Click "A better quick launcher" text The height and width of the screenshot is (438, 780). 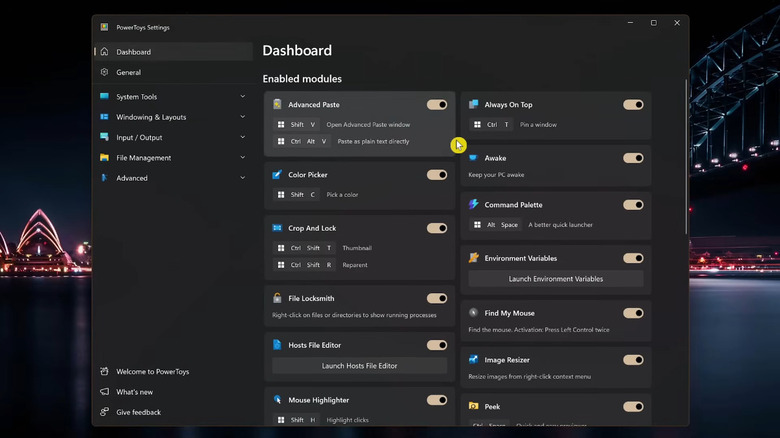point(561,224)
